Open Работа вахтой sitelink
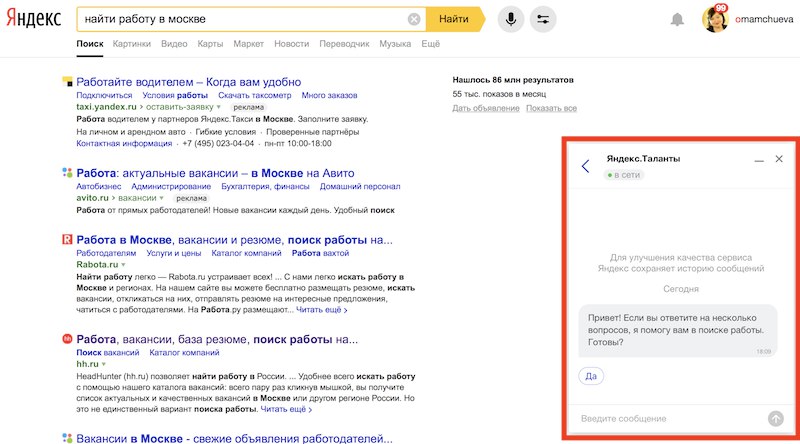This screenshot has height=444, width=800. click(x=320, y=253)
